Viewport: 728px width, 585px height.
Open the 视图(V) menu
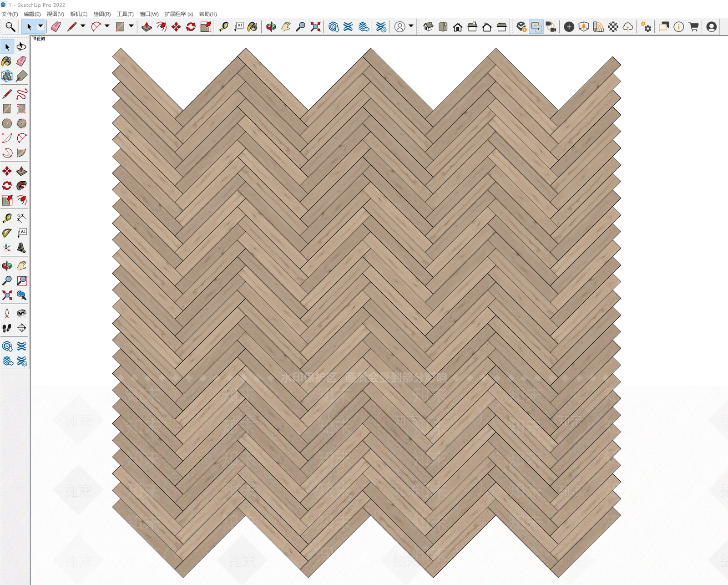pyautogui.click(x=56, y=14)
